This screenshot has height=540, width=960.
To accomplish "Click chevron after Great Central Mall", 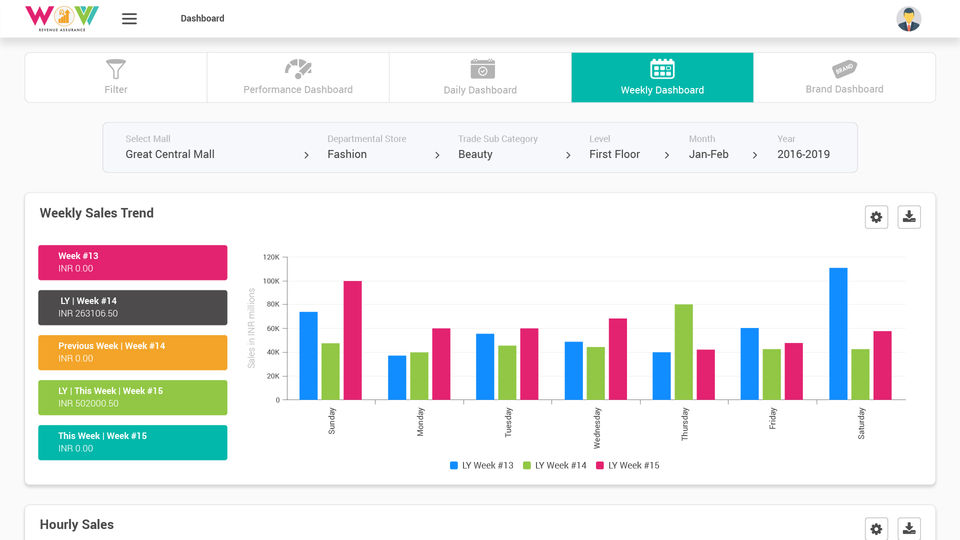I will click(x=306, y=156).
